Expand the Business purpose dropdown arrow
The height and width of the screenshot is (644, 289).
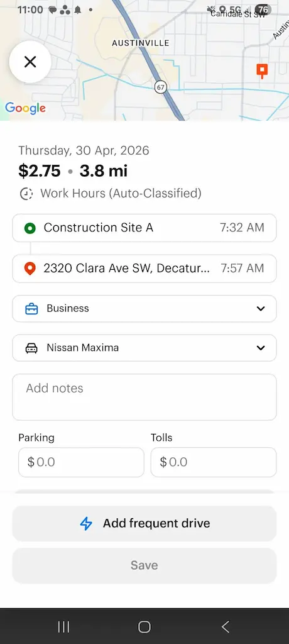point(261,308)
